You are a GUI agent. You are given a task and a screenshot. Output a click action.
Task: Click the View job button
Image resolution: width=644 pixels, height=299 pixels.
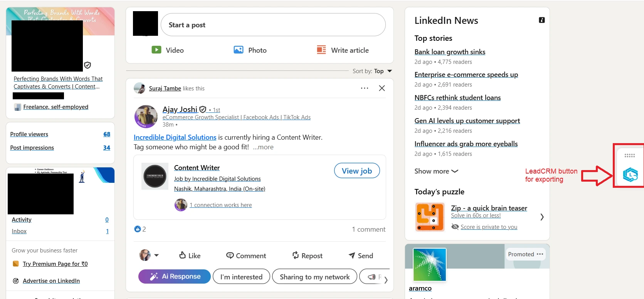[357, 171]
